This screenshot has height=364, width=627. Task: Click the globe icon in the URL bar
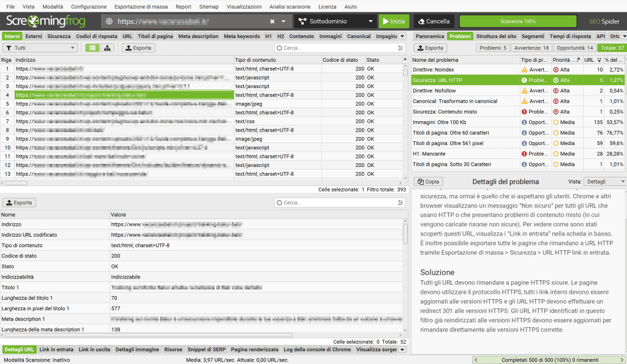109,21
